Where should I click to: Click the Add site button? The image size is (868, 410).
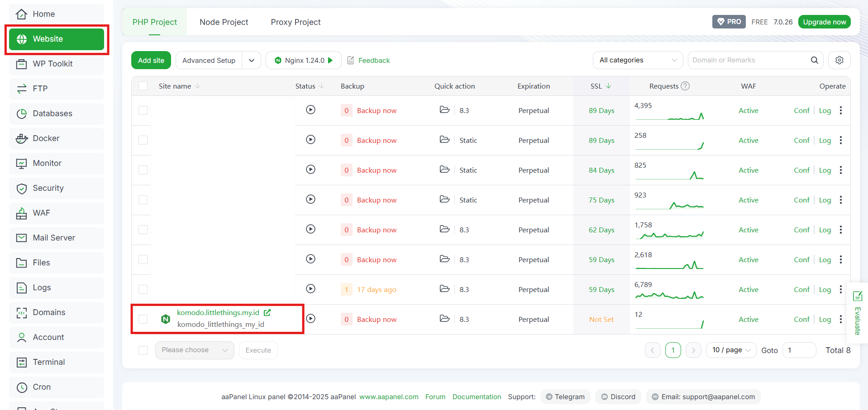[x=151, y=60]
